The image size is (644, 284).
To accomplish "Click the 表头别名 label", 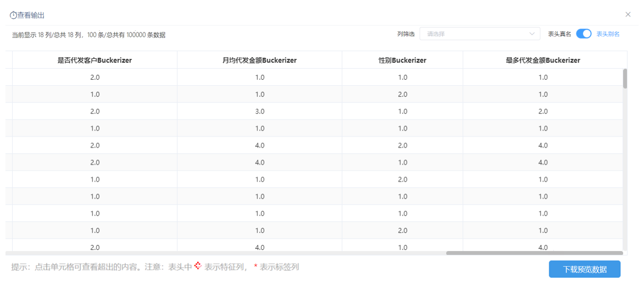I will coord(607,34).
